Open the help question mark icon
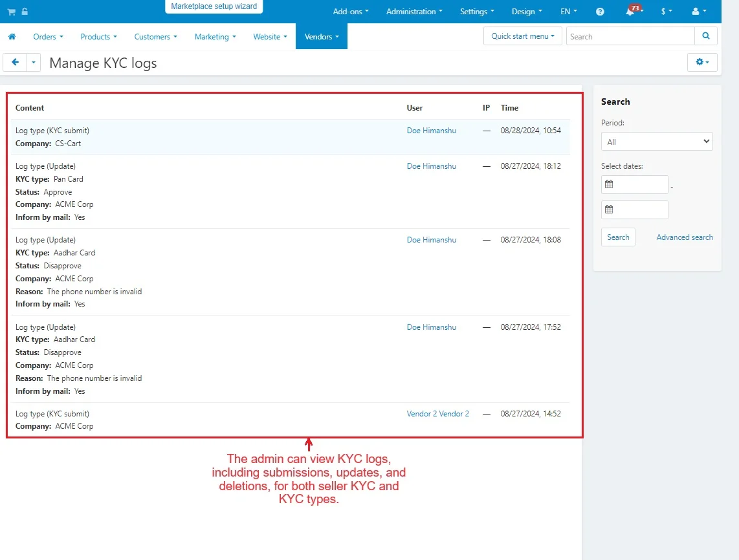The height and width of the screenshot is (560, 739). [x=600, y=12]
